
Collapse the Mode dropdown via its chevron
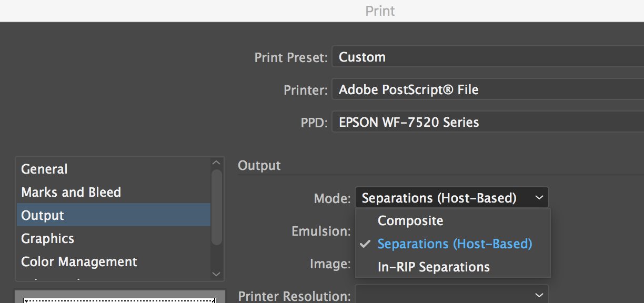539,198
